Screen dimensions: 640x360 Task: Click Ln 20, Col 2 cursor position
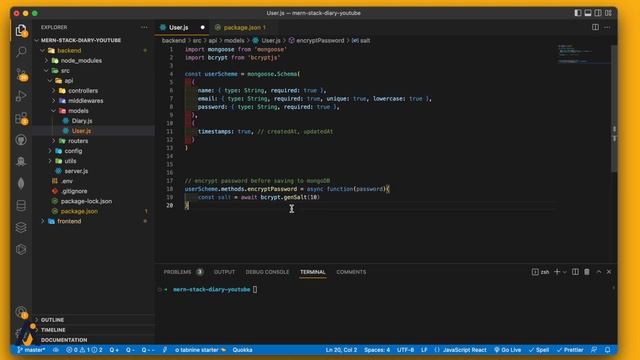click(x=341, y=350)
